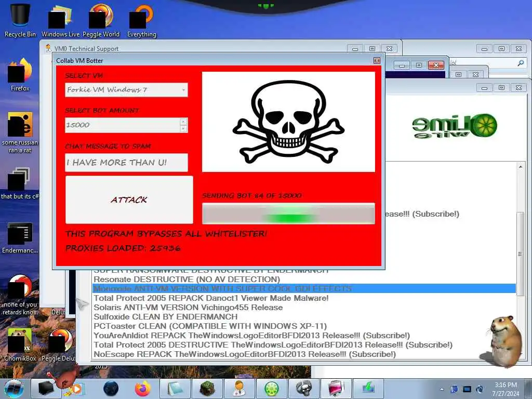Viewport: 532px width, 399px height.
Task: Click the sending bot progress bar
Action: [288, 214]
